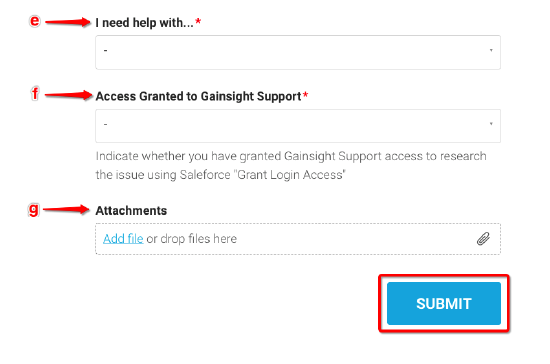Click the I need help with label
Viewport: 550px width, 364px height.
point(145,22)
